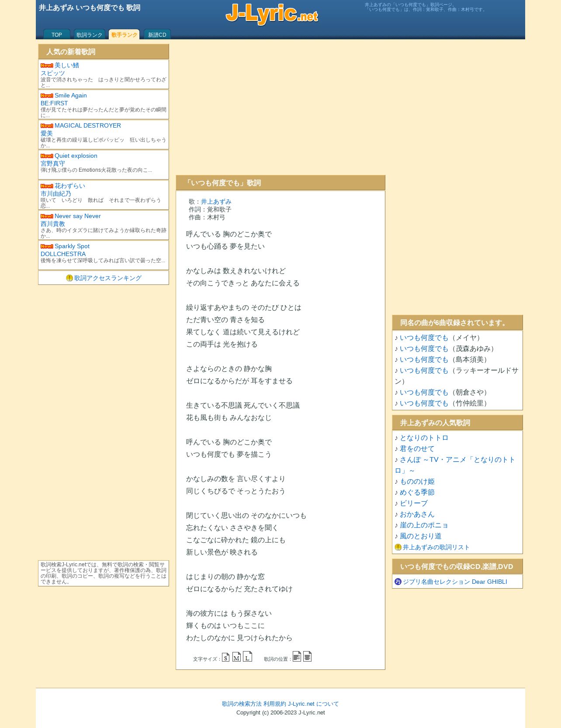Set lyrics font size to small (S icon)
Image resolution: width=561 pixels, height=728 pixels.
226,657
